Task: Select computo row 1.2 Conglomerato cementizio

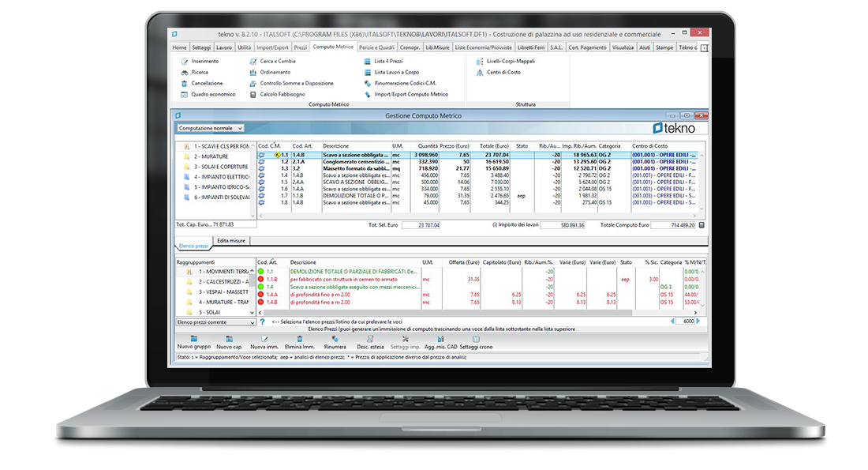Action: (477, 162)
